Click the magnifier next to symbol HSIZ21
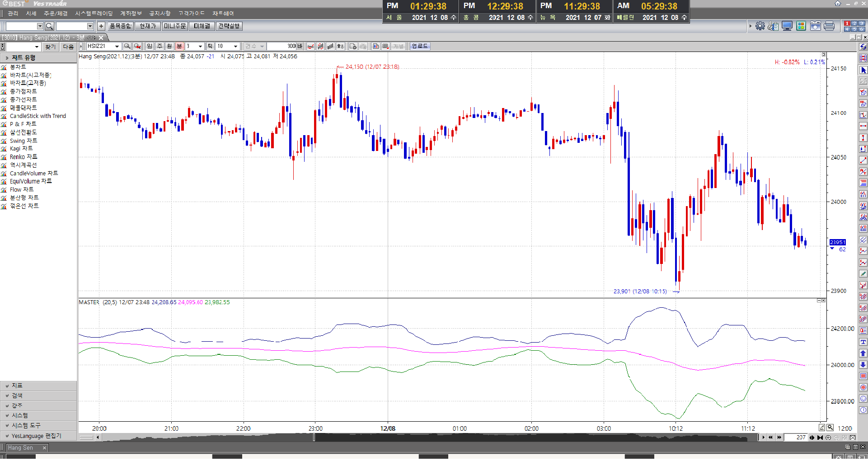The image size is (868, 461). [x=127, y=46]
